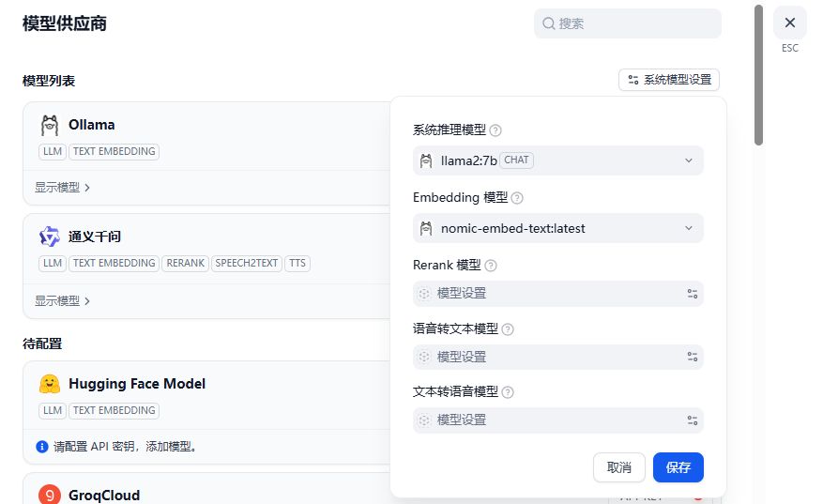Open the 语音转文本模型 model selector

(x=558, y=357)
